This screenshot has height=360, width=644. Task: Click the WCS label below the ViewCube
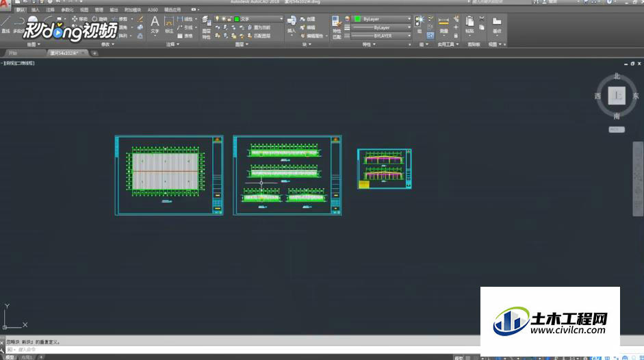(x=617, y=129)
